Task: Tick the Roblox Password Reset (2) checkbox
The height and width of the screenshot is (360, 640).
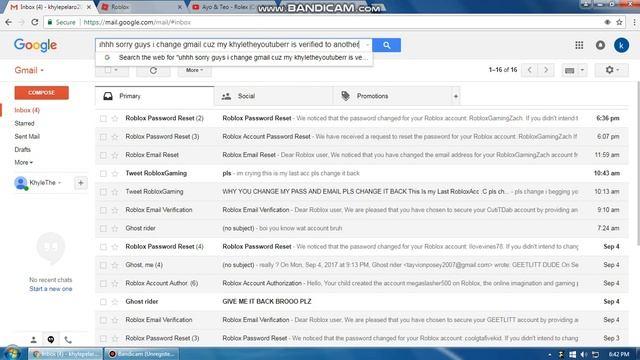Action: click(103, 118)
